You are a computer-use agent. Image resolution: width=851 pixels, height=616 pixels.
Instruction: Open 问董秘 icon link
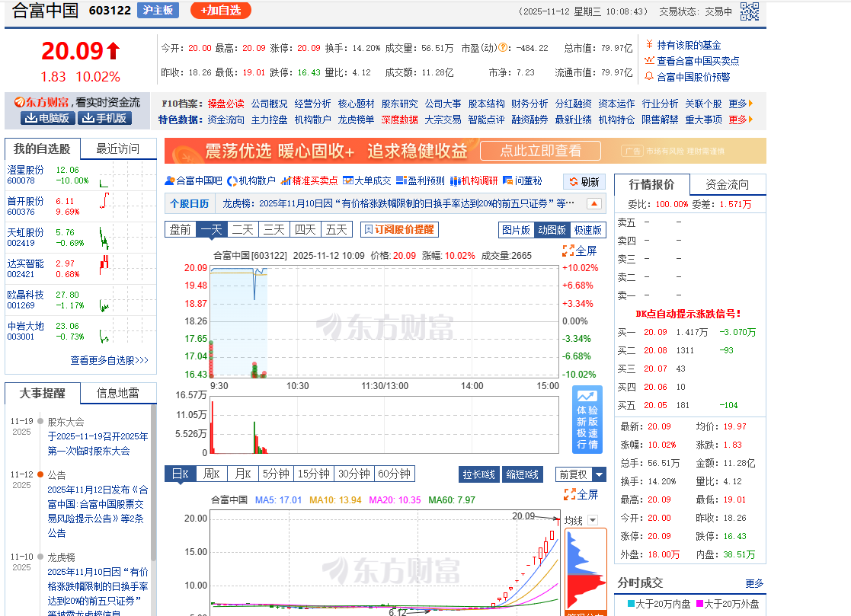(x=522, y=180)
